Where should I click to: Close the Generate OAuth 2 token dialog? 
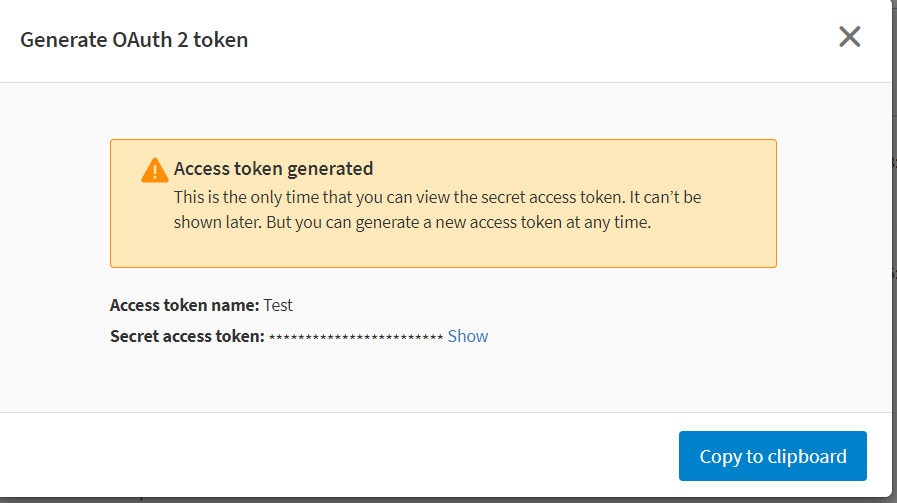(850, 37)
